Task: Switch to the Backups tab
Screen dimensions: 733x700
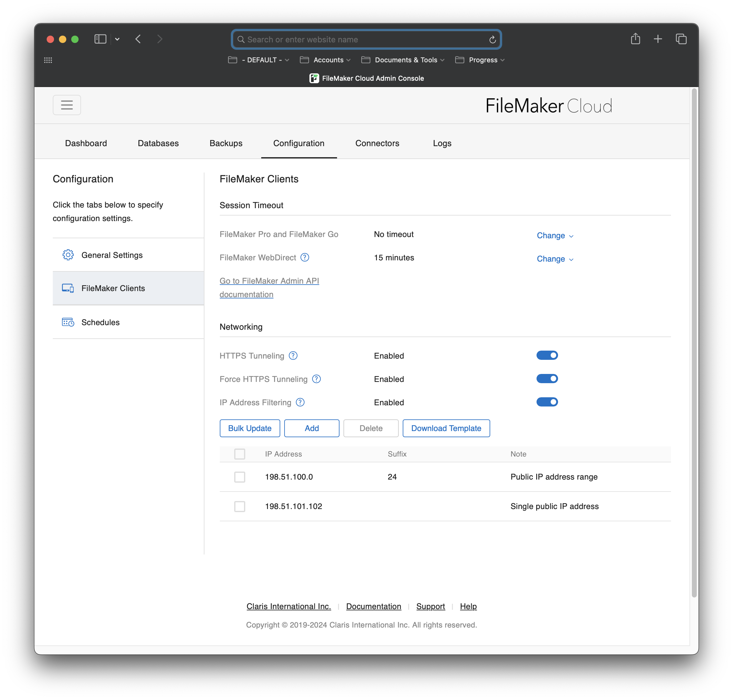Action: pyautogui.click(x=226, y=143)
